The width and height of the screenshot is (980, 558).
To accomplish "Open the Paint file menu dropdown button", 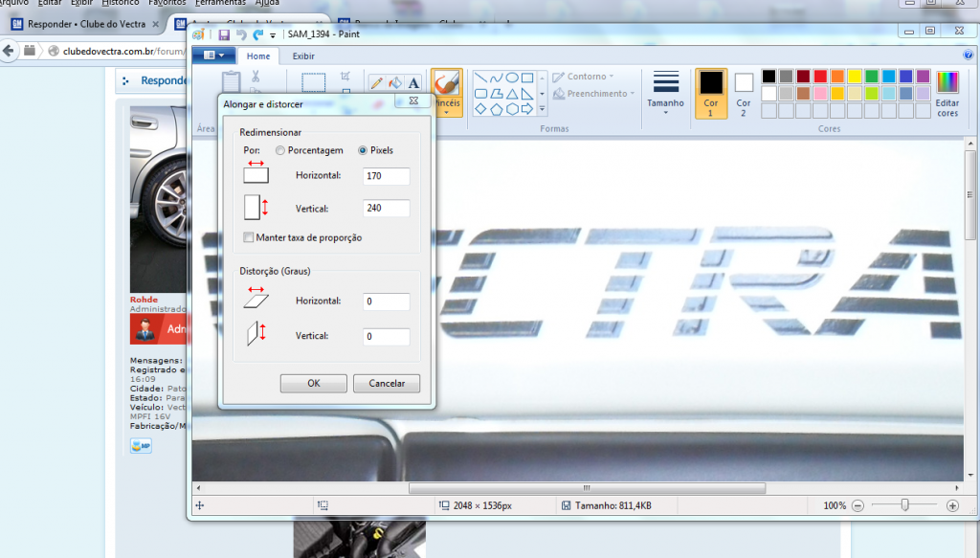I will pos(213,56).
